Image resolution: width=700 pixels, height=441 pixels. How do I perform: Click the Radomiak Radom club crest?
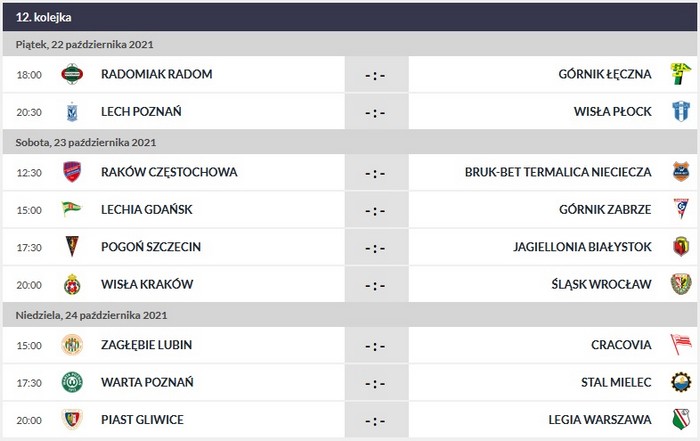point(71,74)
